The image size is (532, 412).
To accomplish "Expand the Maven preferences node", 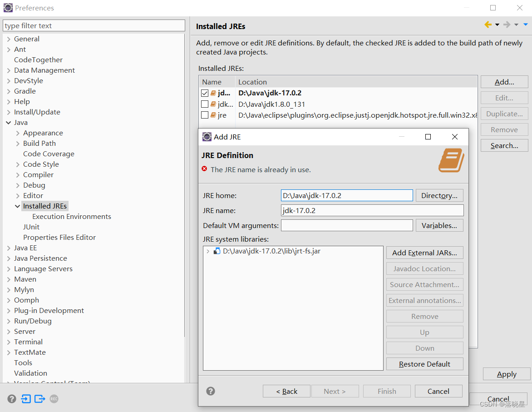I will coord(9,279).
